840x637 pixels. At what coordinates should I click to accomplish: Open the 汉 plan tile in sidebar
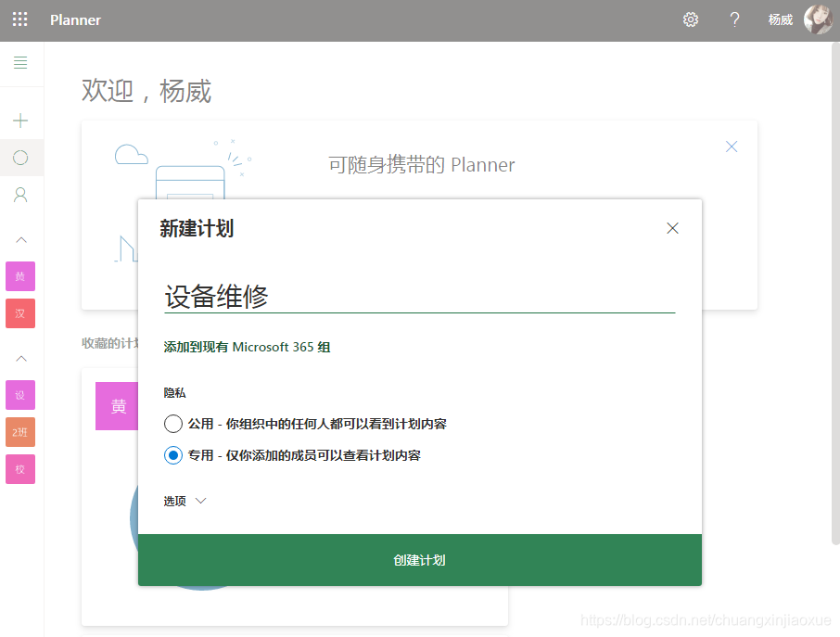[x=20, y=313]
